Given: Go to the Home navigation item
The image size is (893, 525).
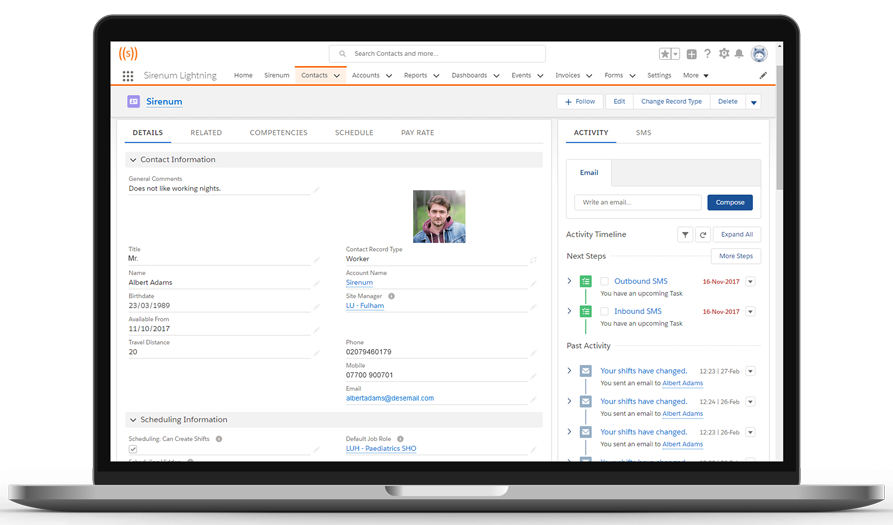Looking at the screenshot, I should coord(243,75).
